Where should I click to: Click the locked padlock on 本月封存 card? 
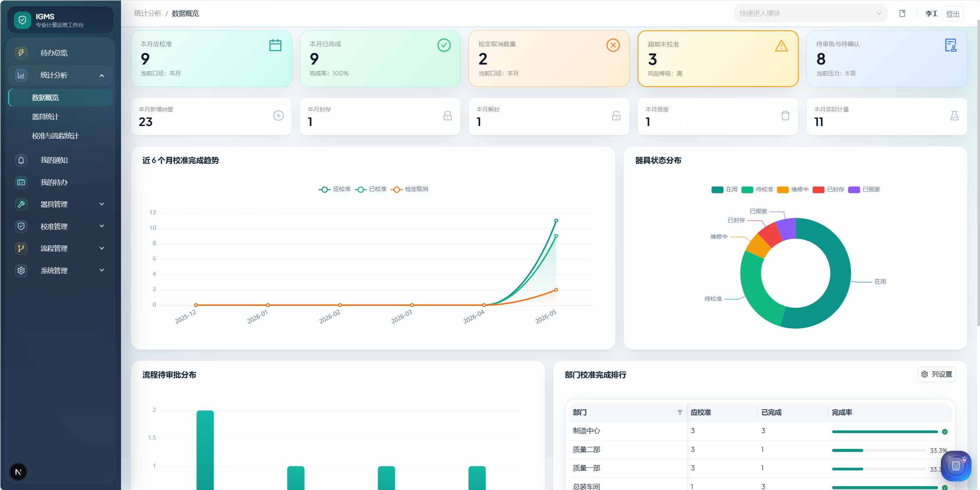(x=448, y=116)
